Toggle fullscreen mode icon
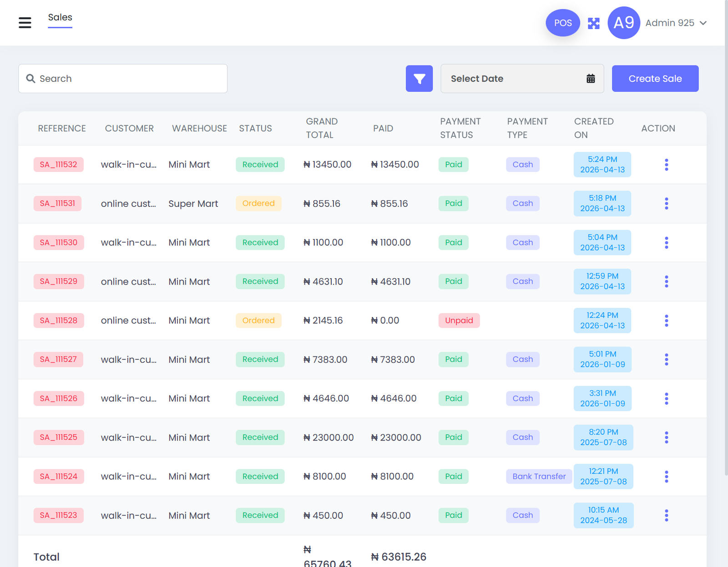Screen dimensions: 728x567 click(x=593, y=23)
